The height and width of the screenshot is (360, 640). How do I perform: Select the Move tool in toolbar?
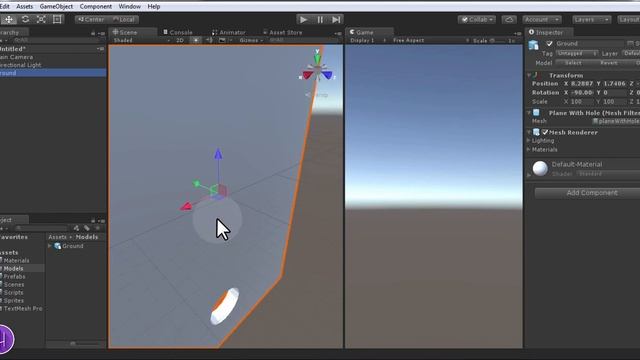9,19
